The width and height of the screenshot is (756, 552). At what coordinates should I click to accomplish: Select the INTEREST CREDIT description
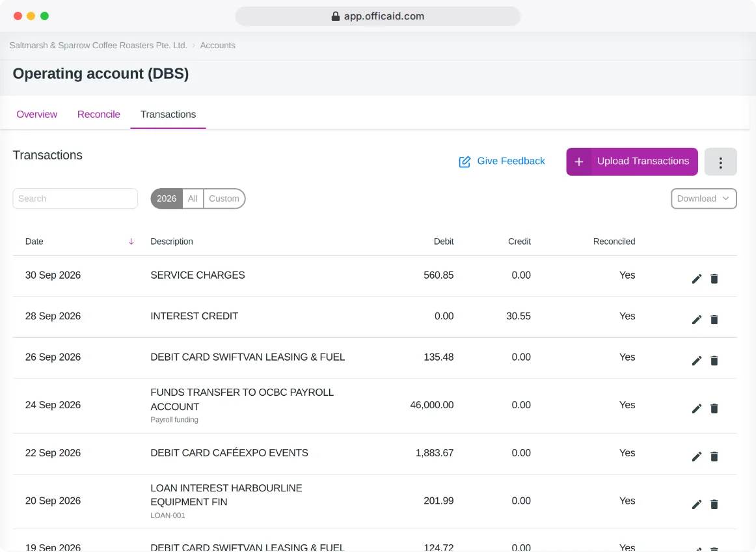click(195, 316)
